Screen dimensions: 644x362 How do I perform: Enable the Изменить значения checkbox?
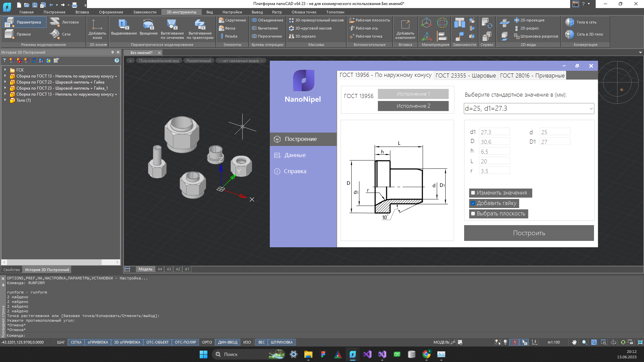pyautogui.click(x=473, y=193)
